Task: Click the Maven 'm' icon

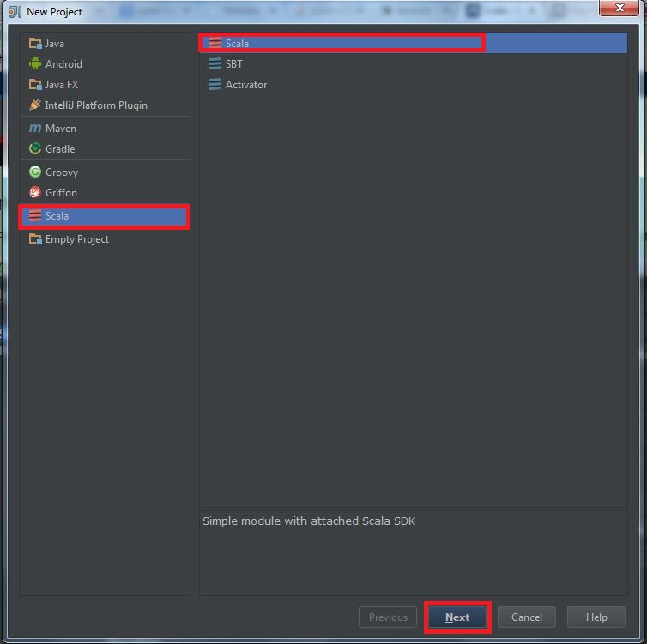Action: pos(35,129)
